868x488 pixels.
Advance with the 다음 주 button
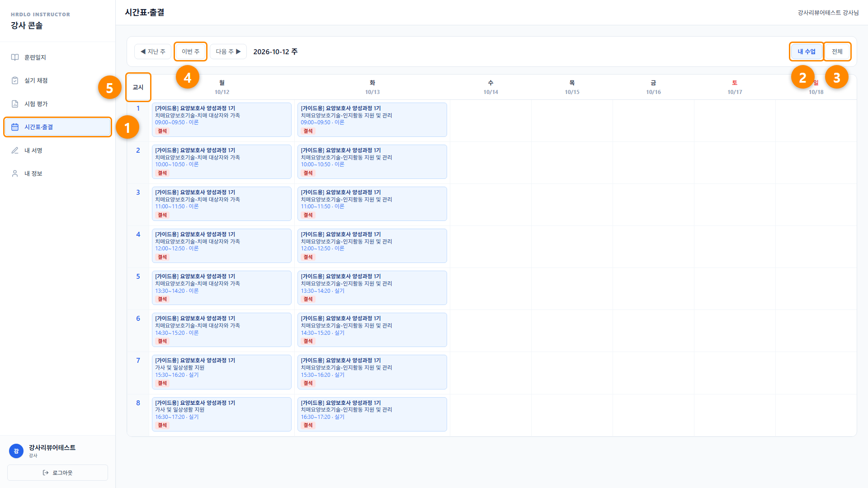228,52
